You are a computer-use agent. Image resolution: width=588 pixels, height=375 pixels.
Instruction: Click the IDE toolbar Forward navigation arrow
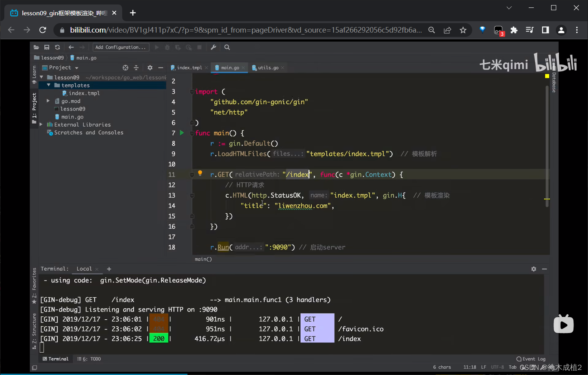(x=82, y=47)
